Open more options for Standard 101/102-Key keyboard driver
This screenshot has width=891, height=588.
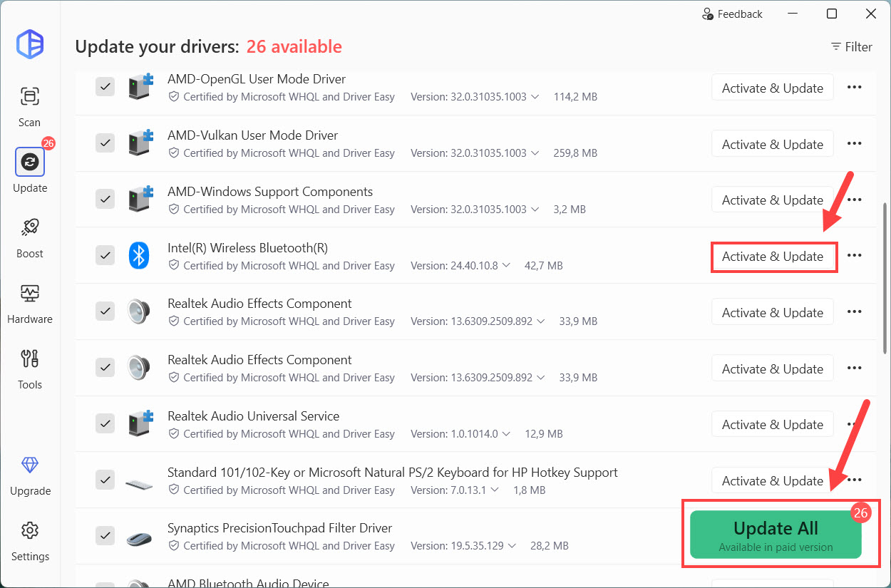click(854, 480)
